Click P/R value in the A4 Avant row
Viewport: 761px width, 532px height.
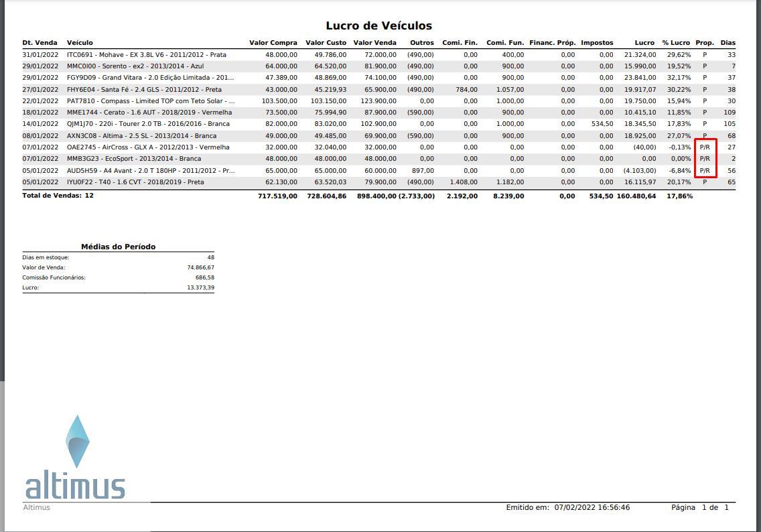click(704, 171)
